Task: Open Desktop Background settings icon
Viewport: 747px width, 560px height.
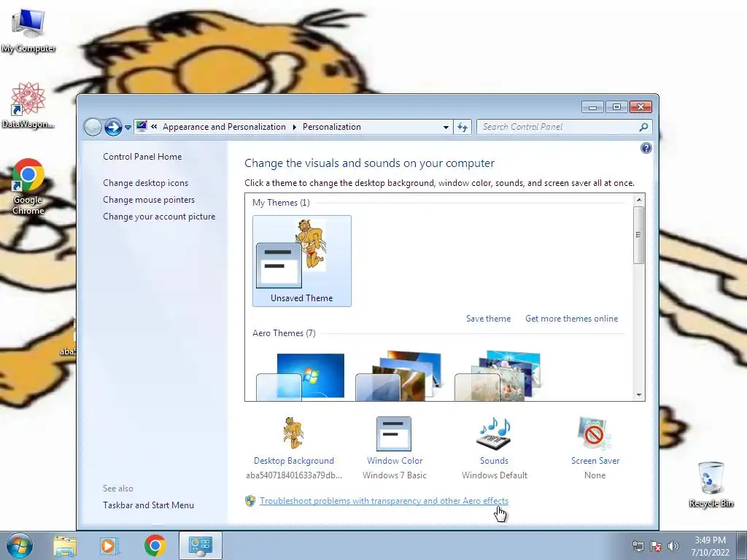Action: (x=294, y=433)
